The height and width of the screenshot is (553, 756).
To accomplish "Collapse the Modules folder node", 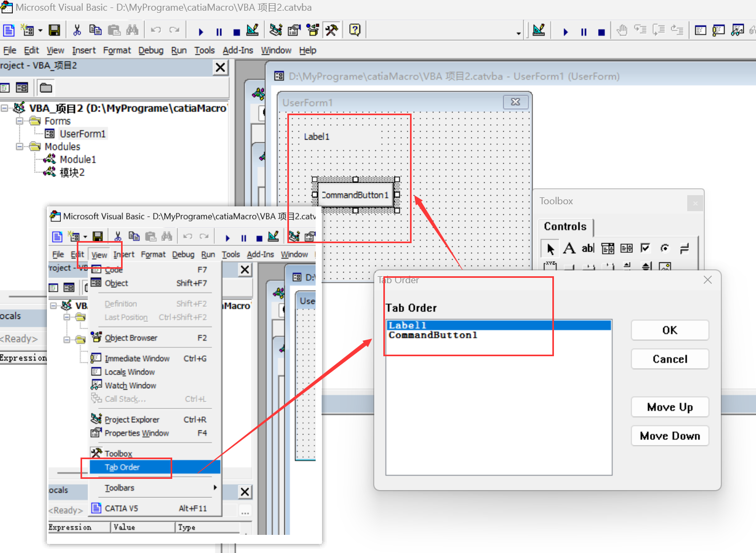I will coord(20,147).
